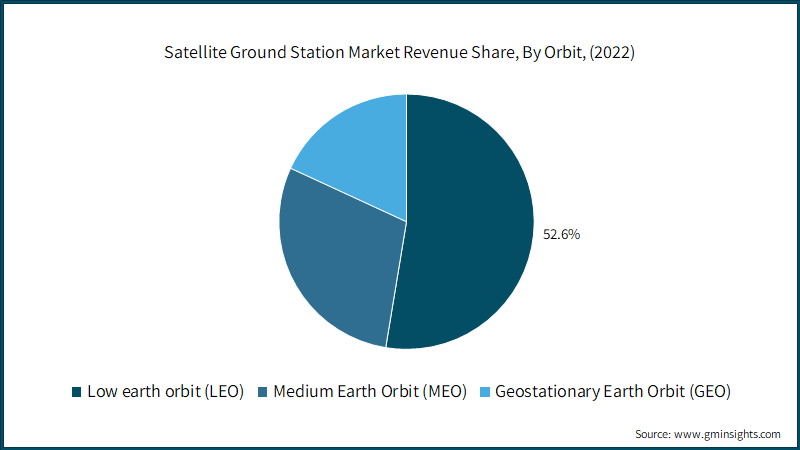Click the 'Low earth orbit (LEO)' legend label

pyautogui.click(x=165, y=391)
